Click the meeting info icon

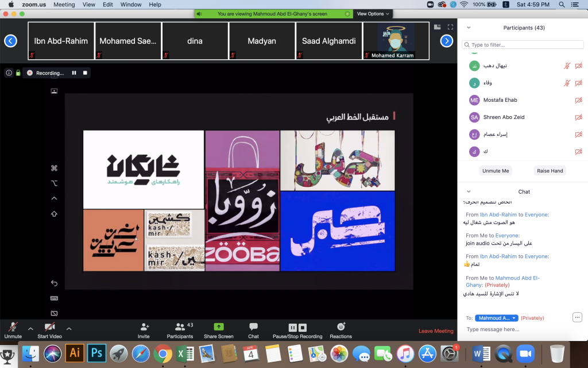(9, 73)
